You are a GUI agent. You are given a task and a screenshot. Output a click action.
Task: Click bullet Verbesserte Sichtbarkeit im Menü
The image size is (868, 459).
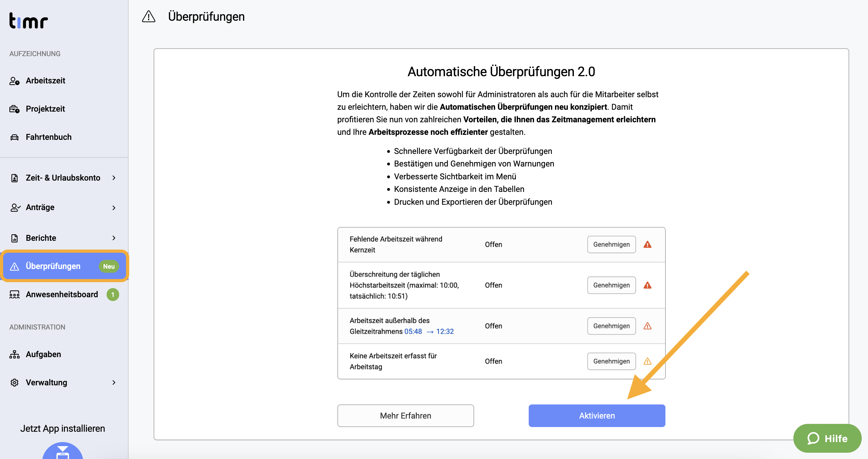pos(455,176)
